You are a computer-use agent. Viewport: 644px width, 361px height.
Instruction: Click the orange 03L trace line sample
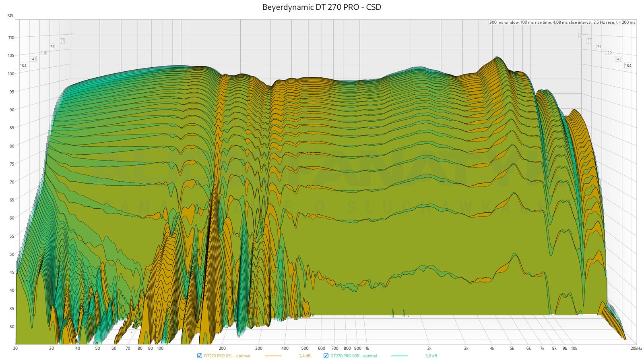272,356
